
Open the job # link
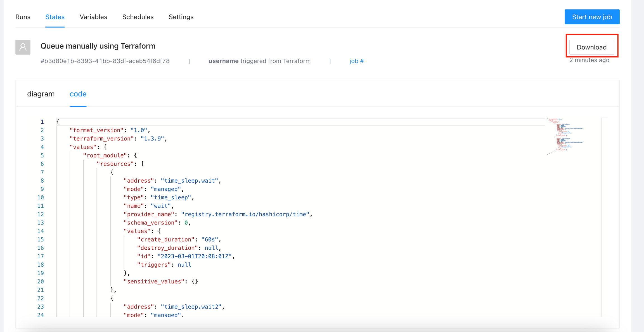tap(356, 61)
